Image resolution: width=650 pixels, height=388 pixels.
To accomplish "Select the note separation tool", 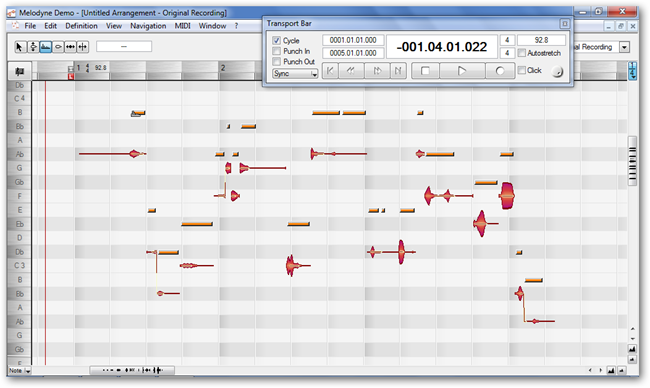I will pos(82,47).
